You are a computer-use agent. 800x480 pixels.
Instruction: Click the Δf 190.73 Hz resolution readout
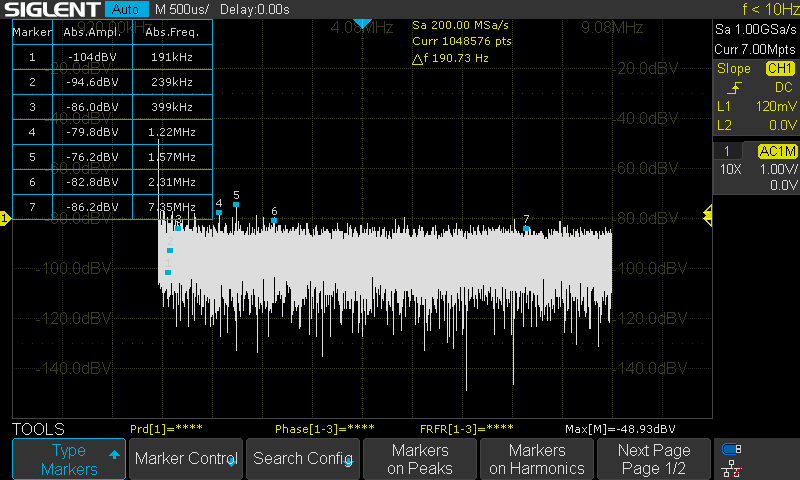450,59
